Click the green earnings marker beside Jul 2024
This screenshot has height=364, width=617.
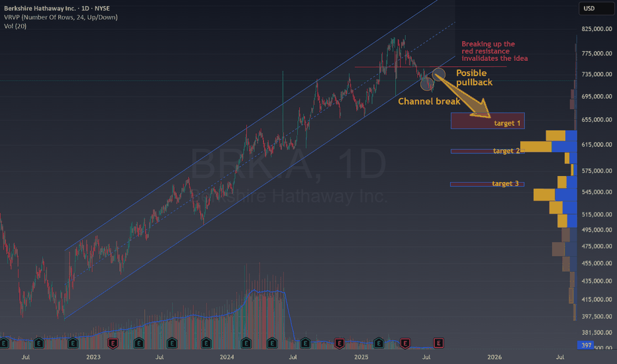[x=305, y=343]
